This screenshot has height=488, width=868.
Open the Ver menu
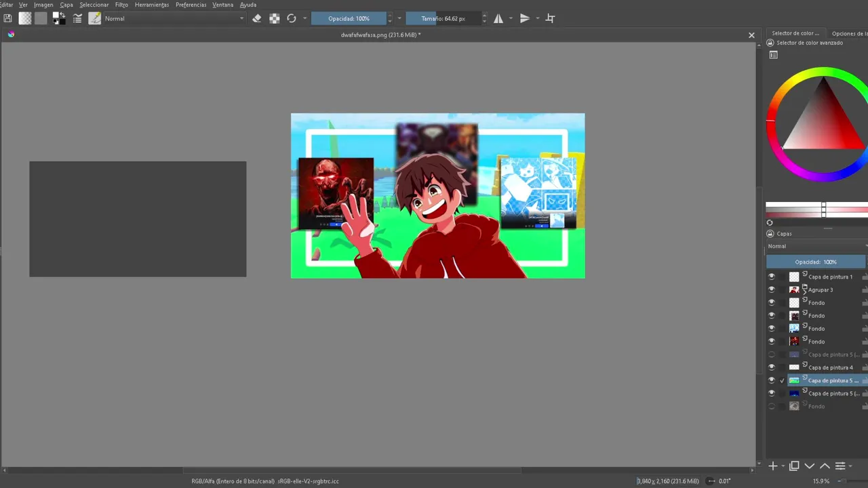click(23, 5)
